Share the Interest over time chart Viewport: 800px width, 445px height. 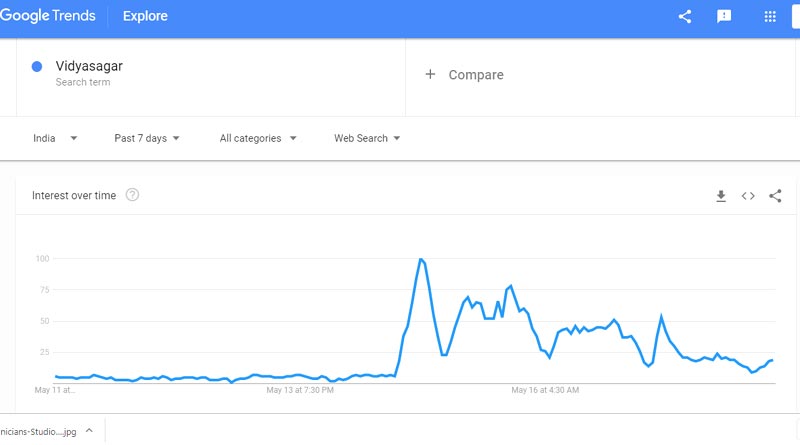[x=775, y=196]
